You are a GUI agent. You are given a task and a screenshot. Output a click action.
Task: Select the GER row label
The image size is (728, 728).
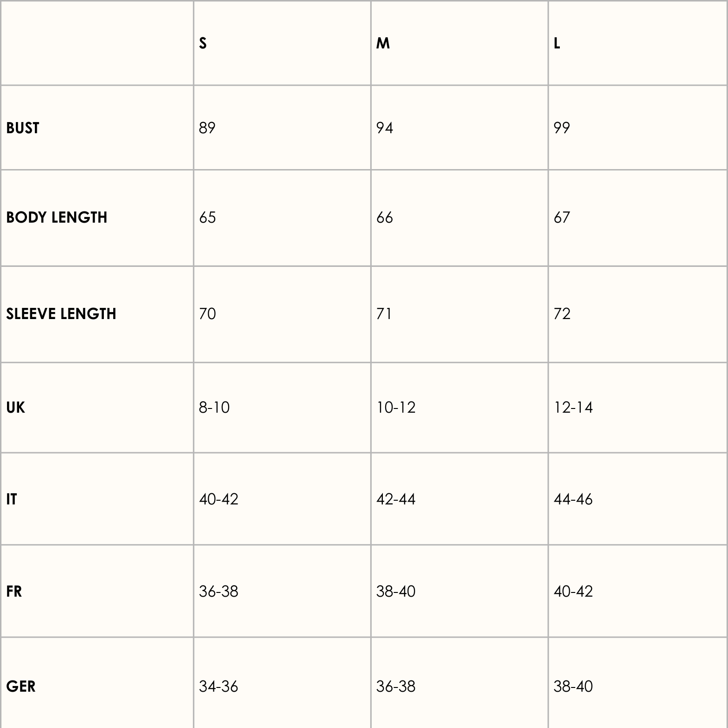[21, 687]
